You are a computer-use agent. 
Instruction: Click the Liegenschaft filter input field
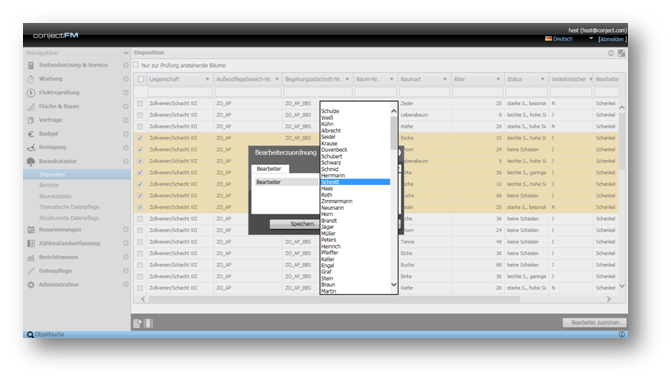(180, 92)
